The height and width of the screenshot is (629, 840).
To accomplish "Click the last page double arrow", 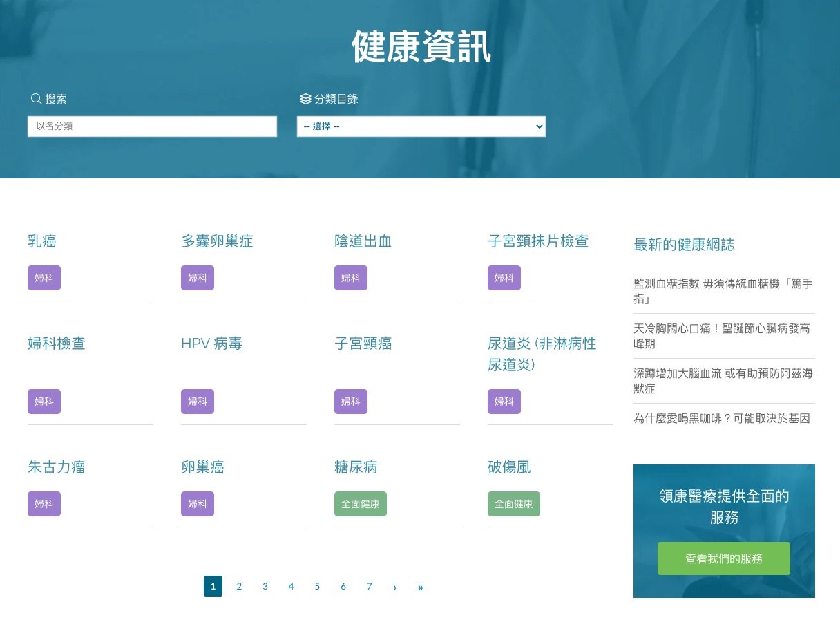I will point(420,587).
